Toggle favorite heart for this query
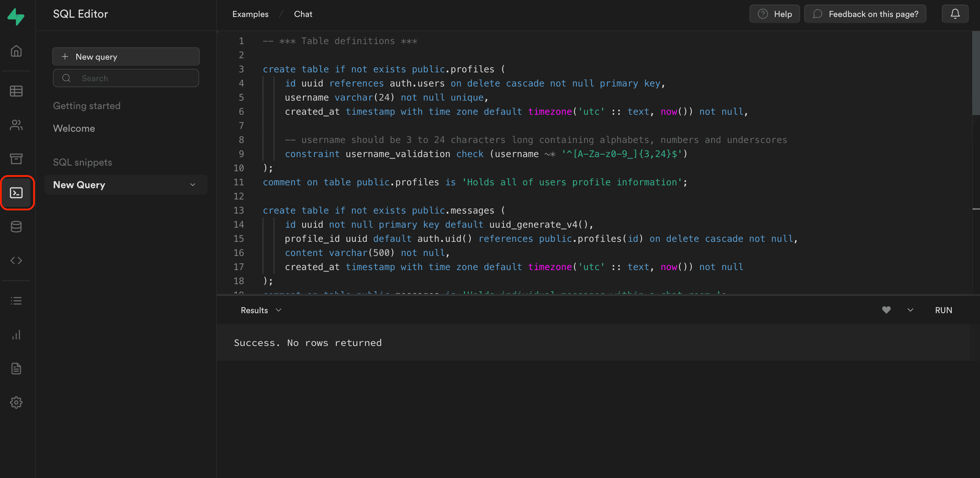Image resolution: width=980 pixels, height=478 pixels. tap(886, 310)
